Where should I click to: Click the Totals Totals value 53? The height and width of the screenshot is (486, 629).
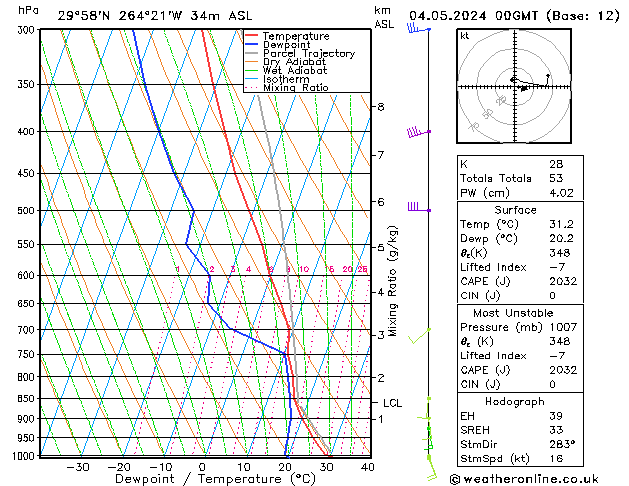click(556, 178)
